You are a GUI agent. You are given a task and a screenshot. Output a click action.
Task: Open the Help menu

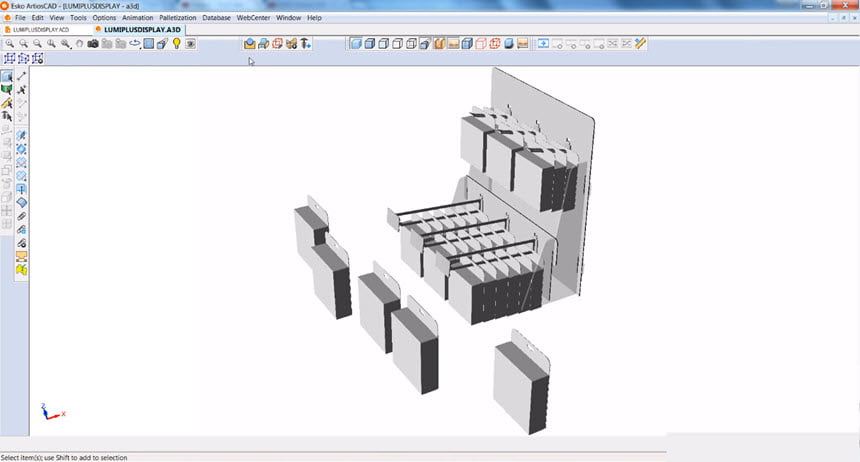314,18
